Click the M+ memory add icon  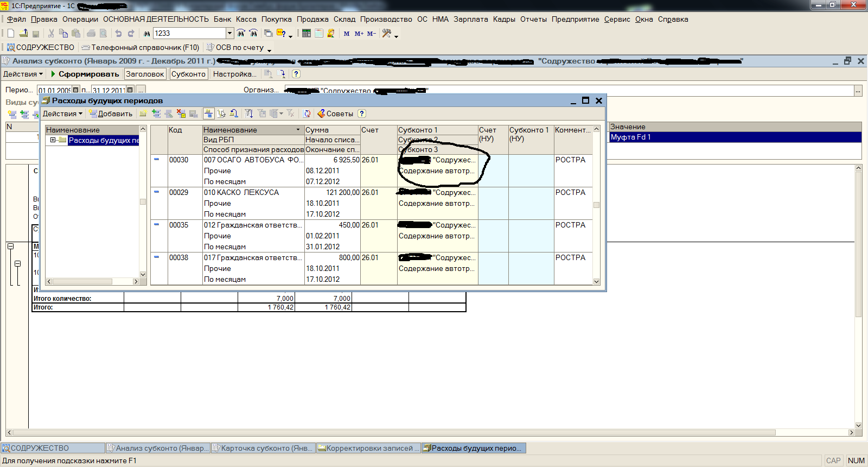[359, 34]
